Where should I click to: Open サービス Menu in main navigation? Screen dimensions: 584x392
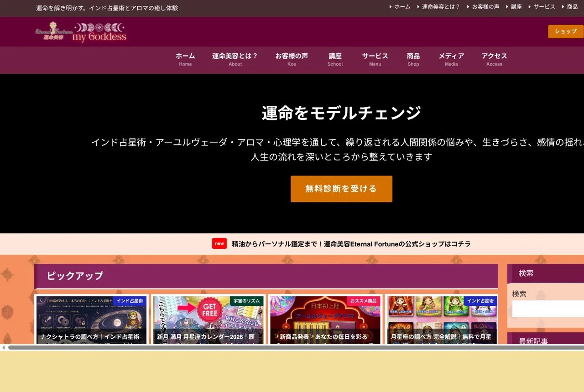(x=375, y=59)
